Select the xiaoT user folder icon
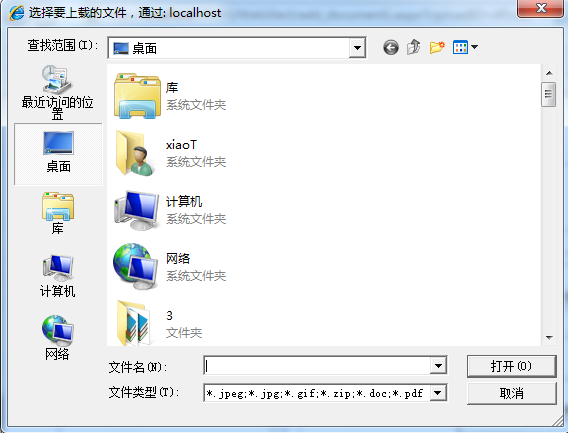Image resolution: width=568 pixels, height=433 pixels. point(135,153)
